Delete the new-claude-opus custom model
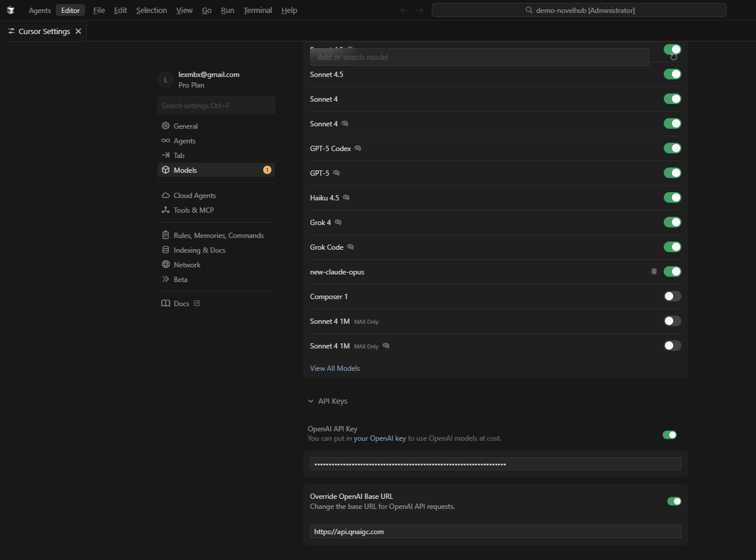The width and height of the screenshot is (756, 560). pyautogui.click(x=654, y=271)
